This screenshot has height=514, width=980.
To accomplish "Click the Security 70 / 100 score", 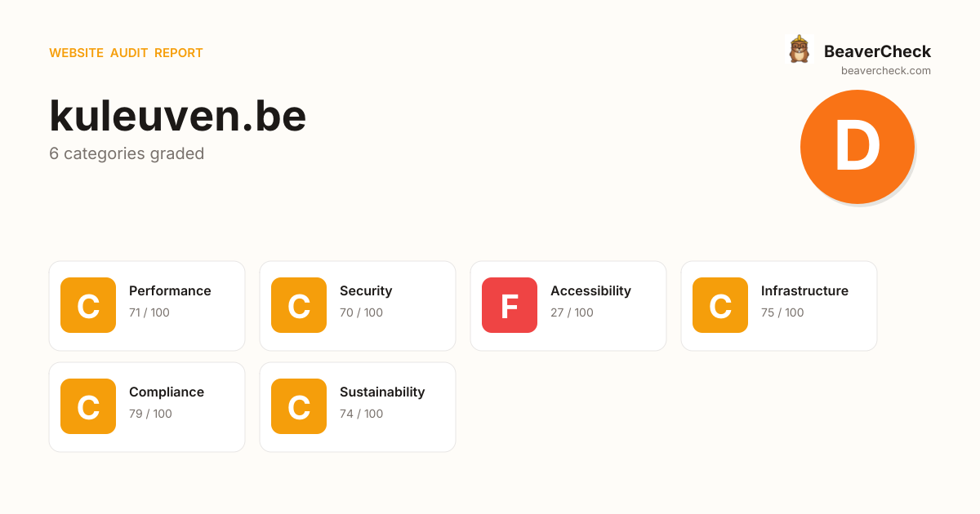I will (361, 312).
